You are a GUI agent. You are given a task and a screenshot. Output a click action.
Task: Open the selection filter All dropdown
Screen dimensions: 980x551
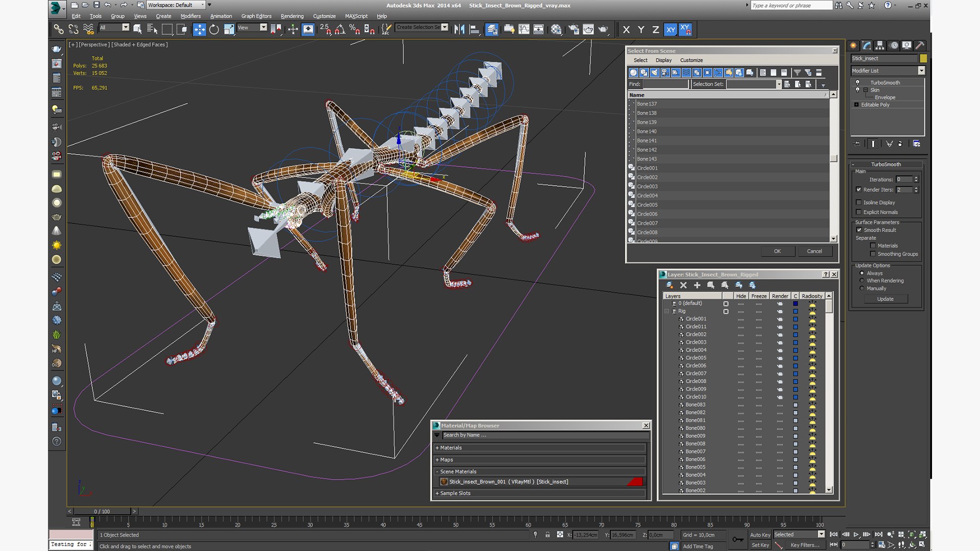pos(126,28)
